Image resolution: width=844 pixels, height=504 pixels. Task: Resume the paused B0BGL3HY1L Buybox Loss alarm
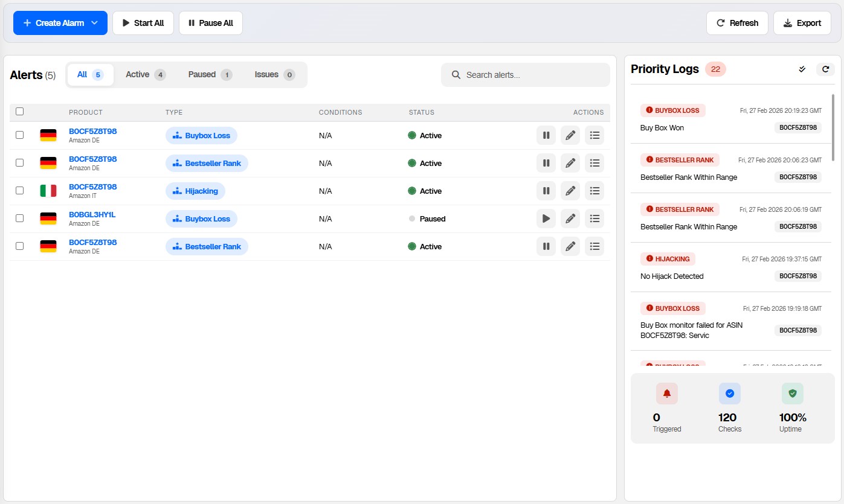(546, 219)
